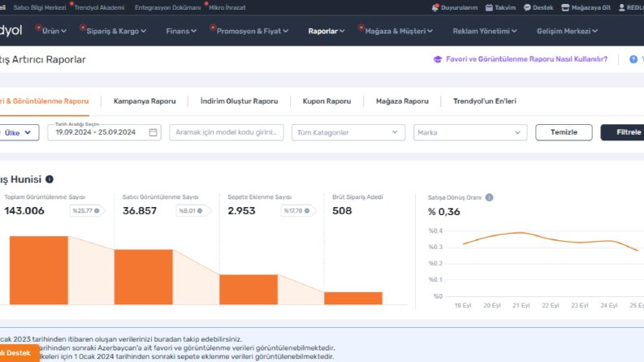This screenshot has width=644, height=362.
Task: Open Favori ve Görüntülenme Raporu guide link
Action: click(526, 59)
